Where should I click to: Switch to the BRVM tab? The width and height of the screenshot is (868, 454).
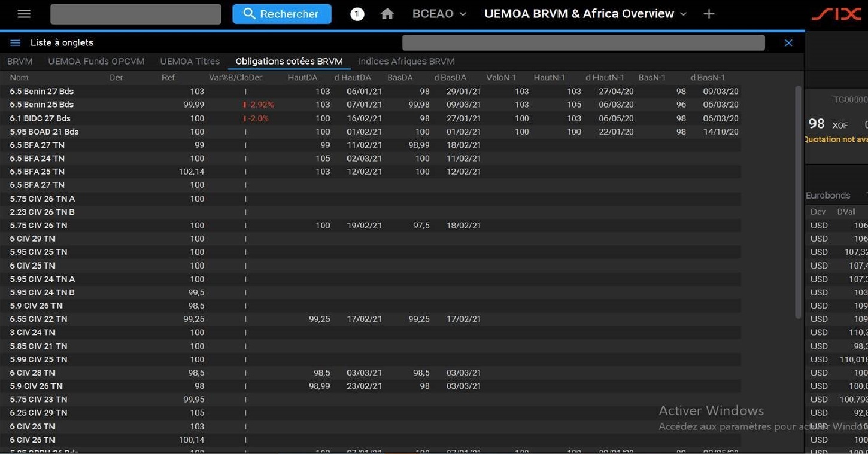tap(20, 61)
